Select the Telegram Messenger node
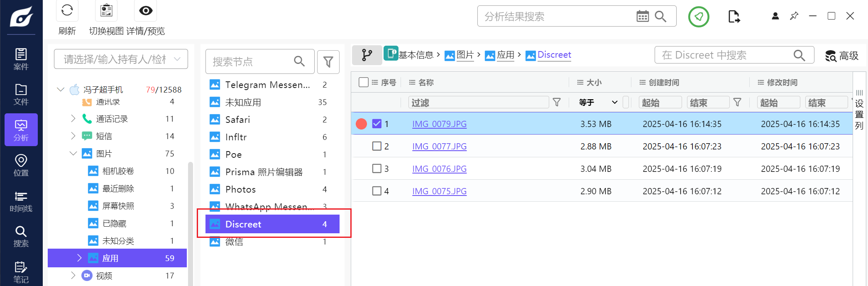The image size is (868, 286). coord(267,85)
